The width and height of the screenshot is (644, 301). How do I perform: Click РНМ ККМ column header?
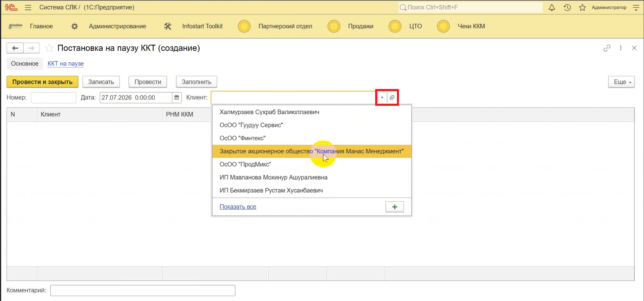(x=187, y=114)
